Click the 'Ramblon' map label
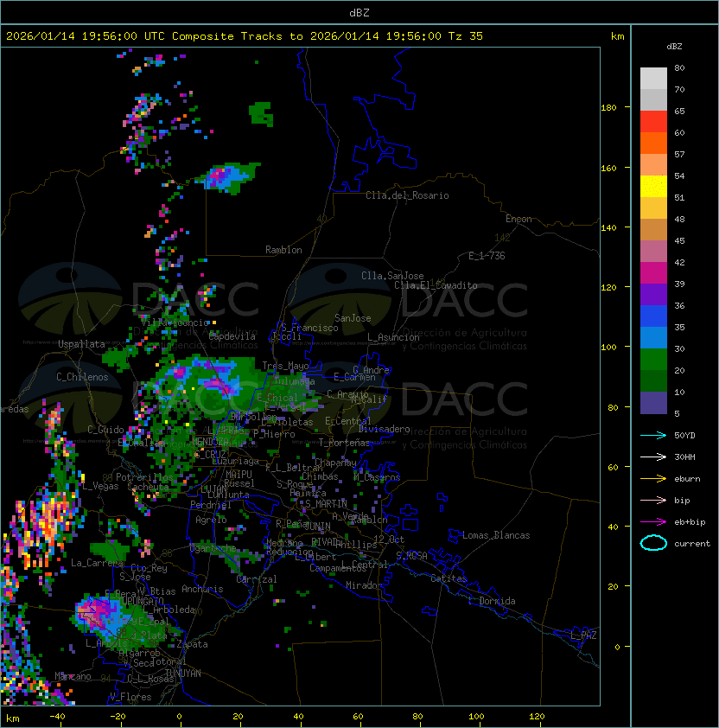Screen dimensions: 719x728 pos(283,250)
